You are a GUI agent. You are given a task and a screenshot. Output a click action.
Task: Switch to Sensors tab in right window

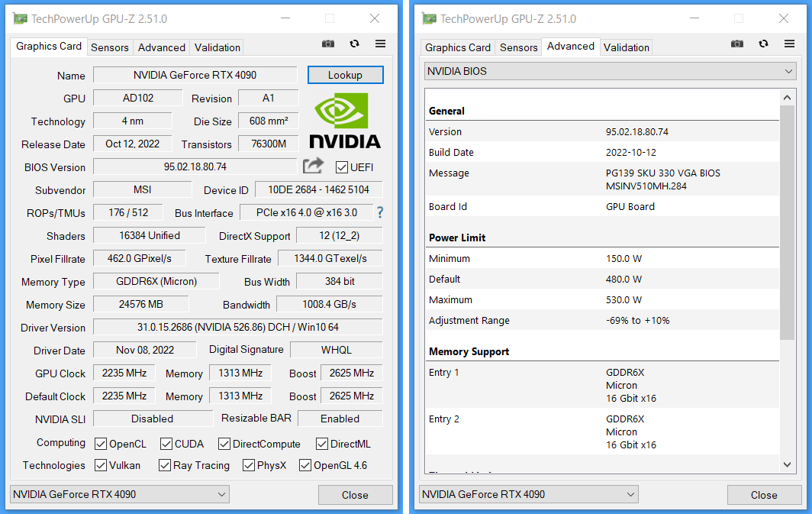click(x=518, y=47)
